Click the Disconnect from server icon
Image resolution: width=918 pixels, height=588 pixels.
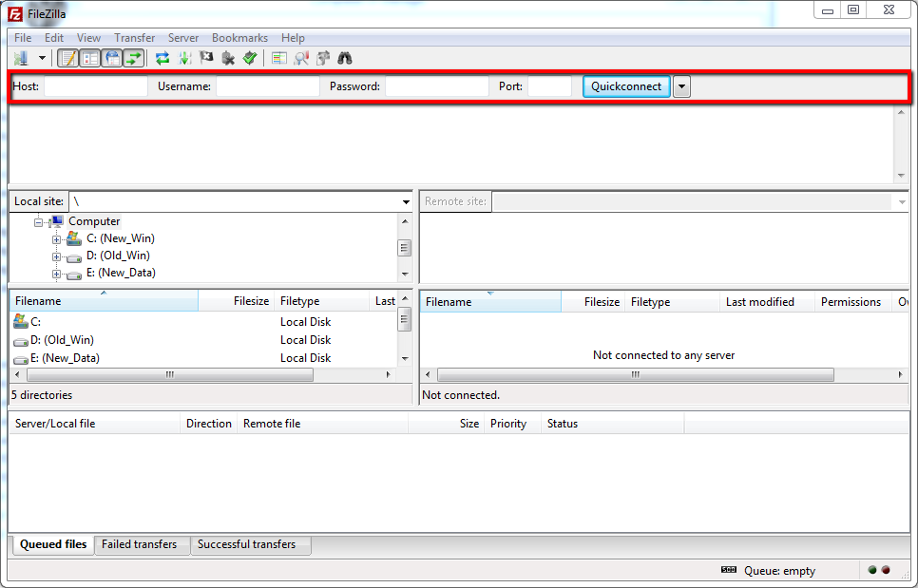click(228, 59)
